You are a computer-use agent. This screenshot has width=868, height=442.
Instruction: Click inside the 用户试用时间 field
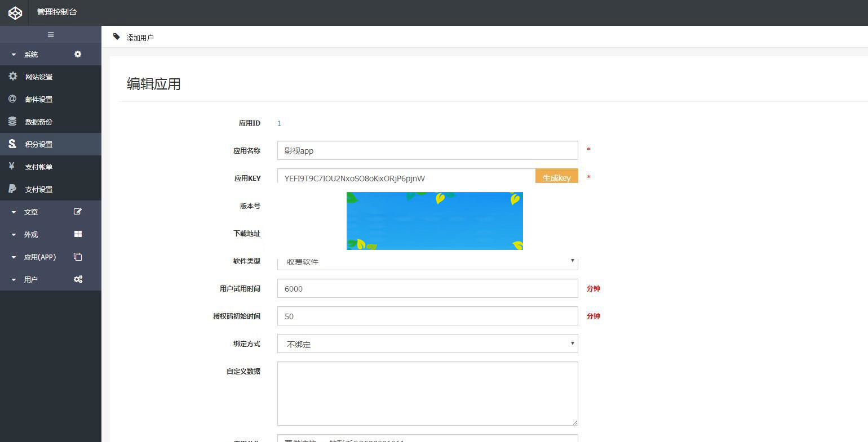(x=427, y=288)
